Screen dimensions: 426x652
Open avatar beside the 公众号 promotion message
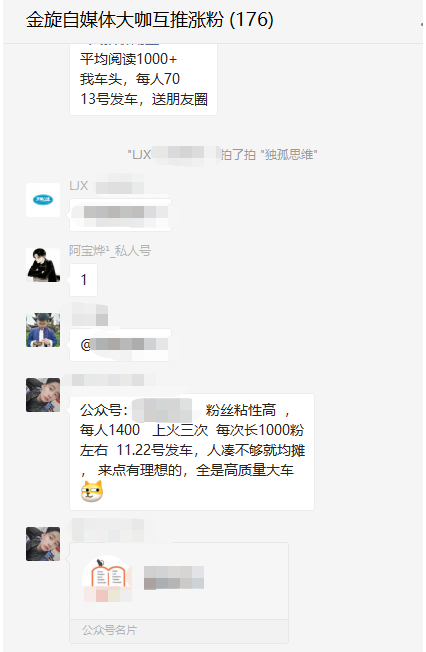(43, 395)
